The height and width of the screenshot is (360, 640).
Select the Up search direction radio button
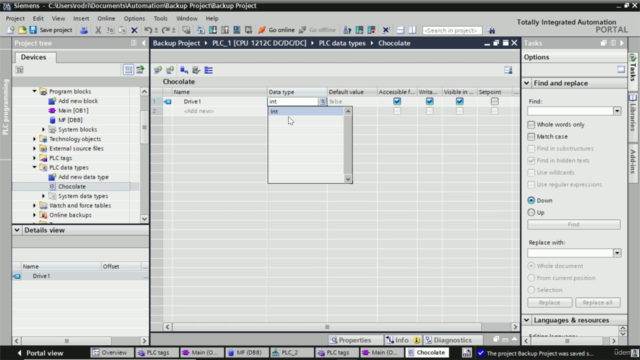pyautogui.click(x=531, y=212)
